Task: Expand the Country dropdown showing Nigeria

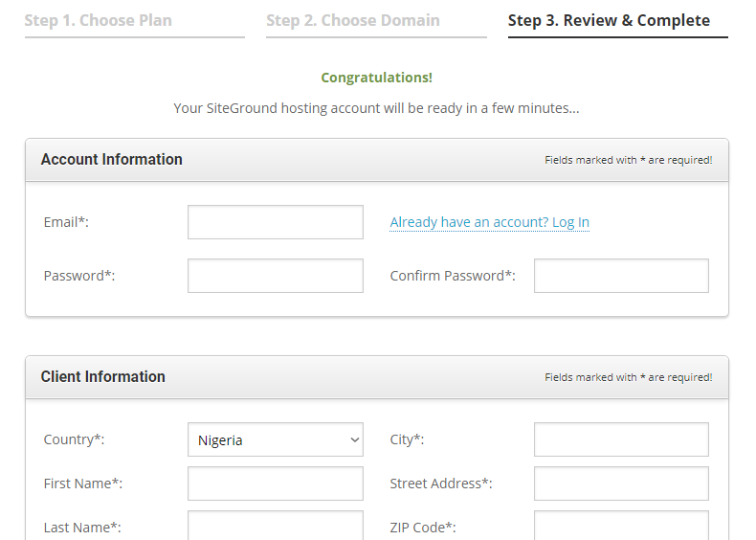Action: (x=276, y=440)
